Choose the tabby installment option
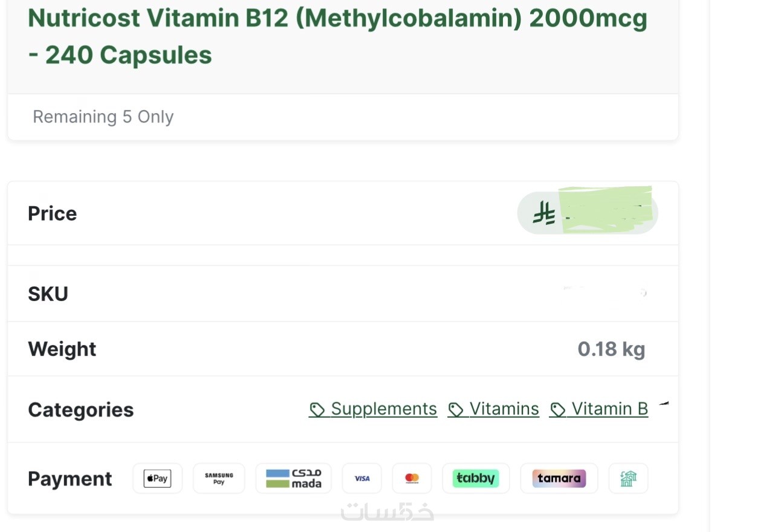Screen dimensions: 775x532 point(476,479)
